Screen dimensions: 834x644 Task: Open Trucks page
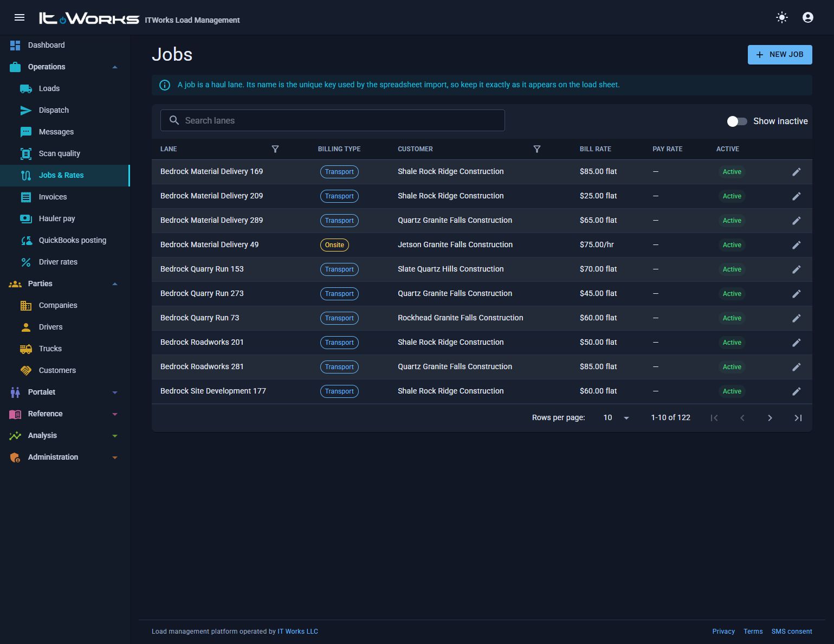[x=65, y=349]
